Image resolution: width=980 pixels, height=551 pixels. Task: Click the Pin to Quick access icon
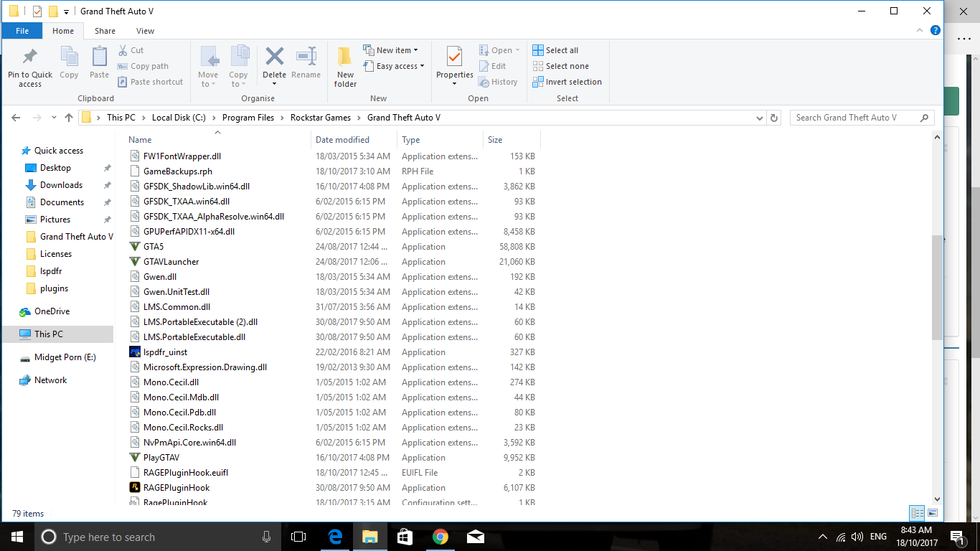[29, 57]
